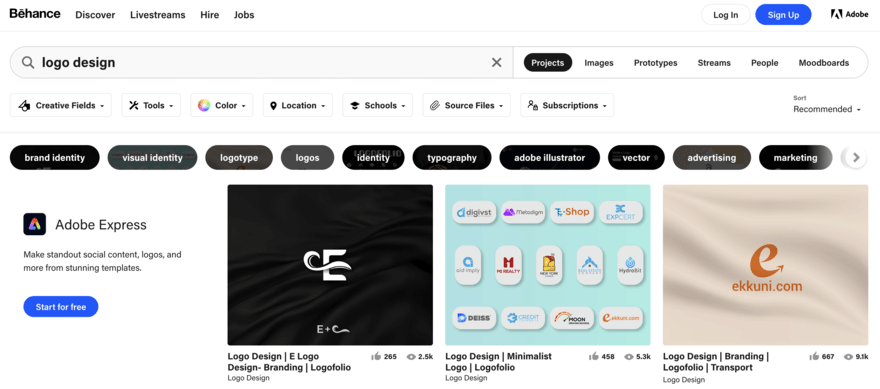The image size is (880, 389).
Task: Open the black E logo project thumbnail
Action: coord(330,265)
